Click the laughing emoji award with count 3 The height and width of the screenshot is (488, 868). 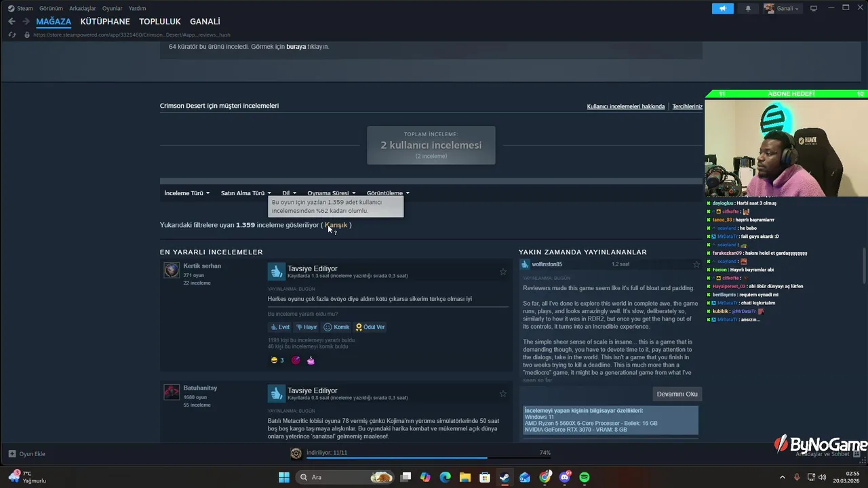click(277, 360)
